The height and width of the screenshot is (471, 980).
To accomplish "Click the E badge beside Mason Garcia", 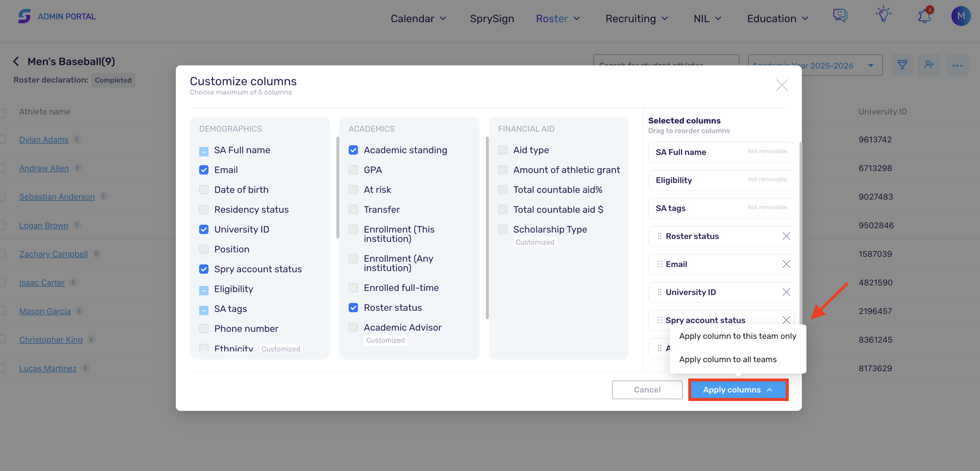I will coord(79,311).
